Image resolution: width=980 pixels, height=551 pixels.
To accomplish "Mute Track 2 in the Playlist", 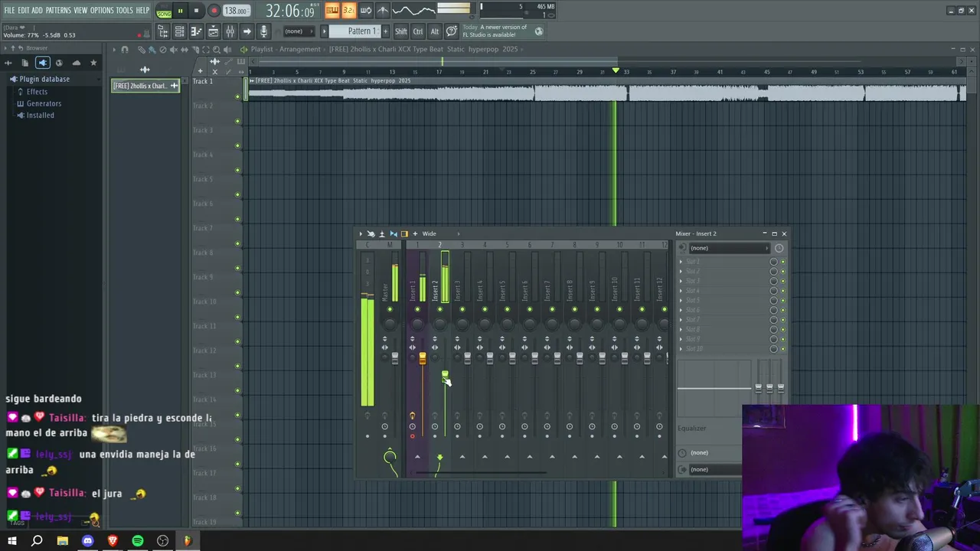I will 237,121.
